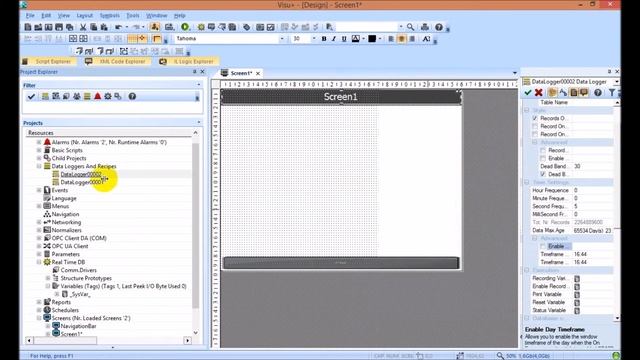Expand the Events tree node
Viewport: 640px width, 360px height.
click(x=39, y=190)
